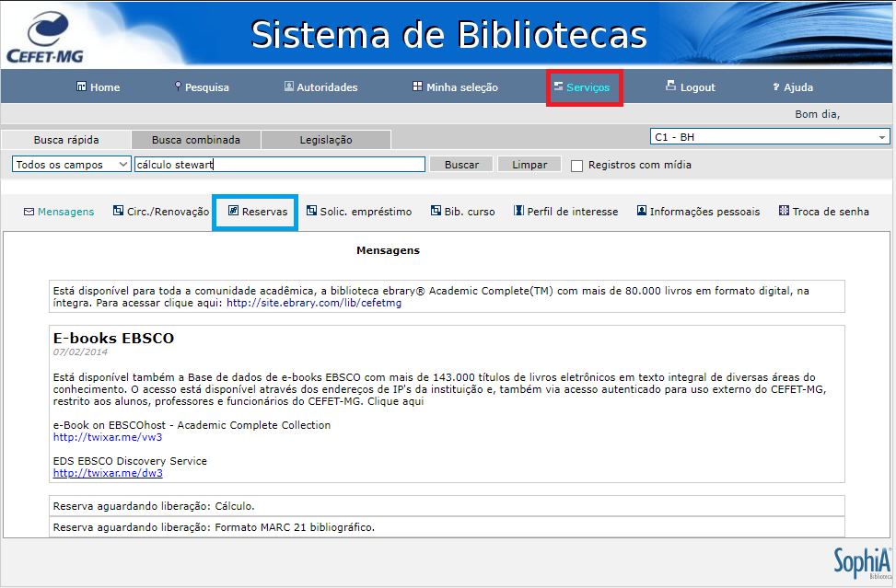
Task: Click the Serviços icon
Action: point(558,86)
